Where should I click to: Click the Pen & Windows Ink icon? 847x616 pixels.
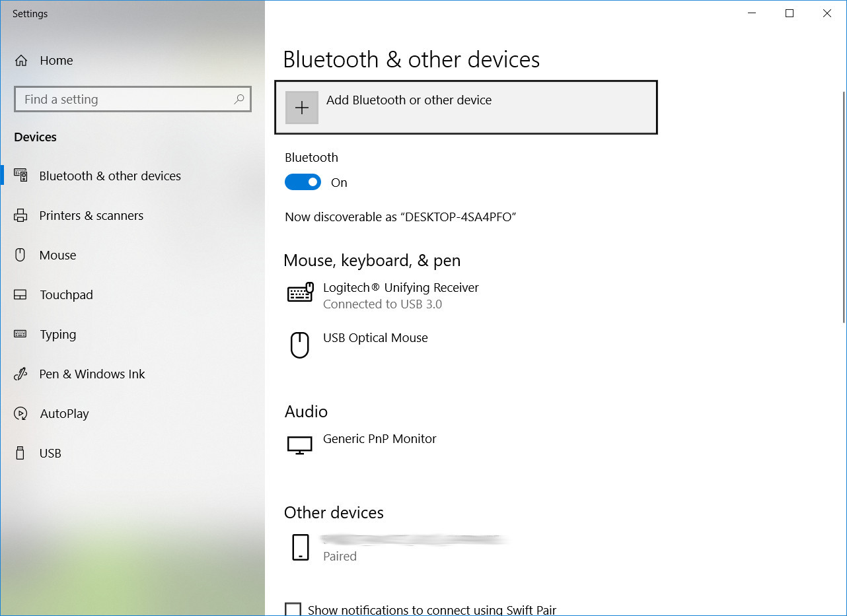[20, 374]
